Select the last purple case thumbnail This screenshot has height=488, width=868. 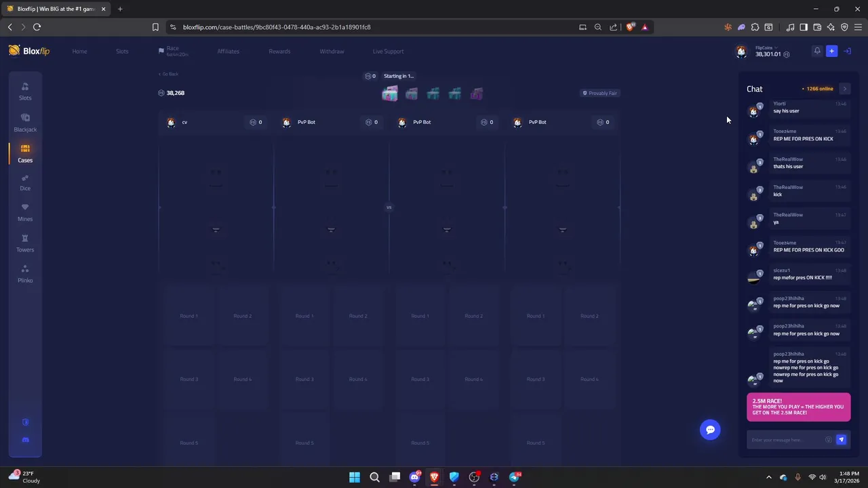(x=477, y=94)
